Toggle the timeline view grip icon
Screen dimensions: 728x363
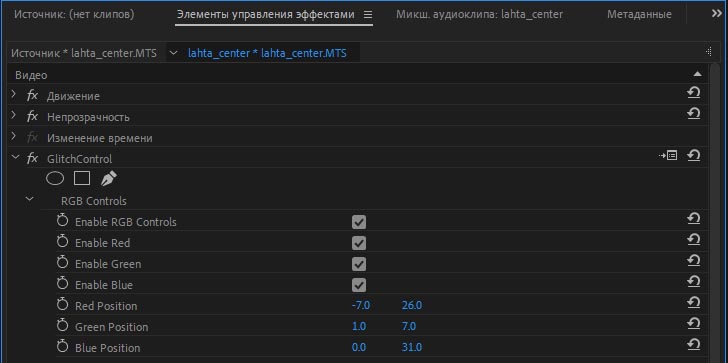click(708, 52)
